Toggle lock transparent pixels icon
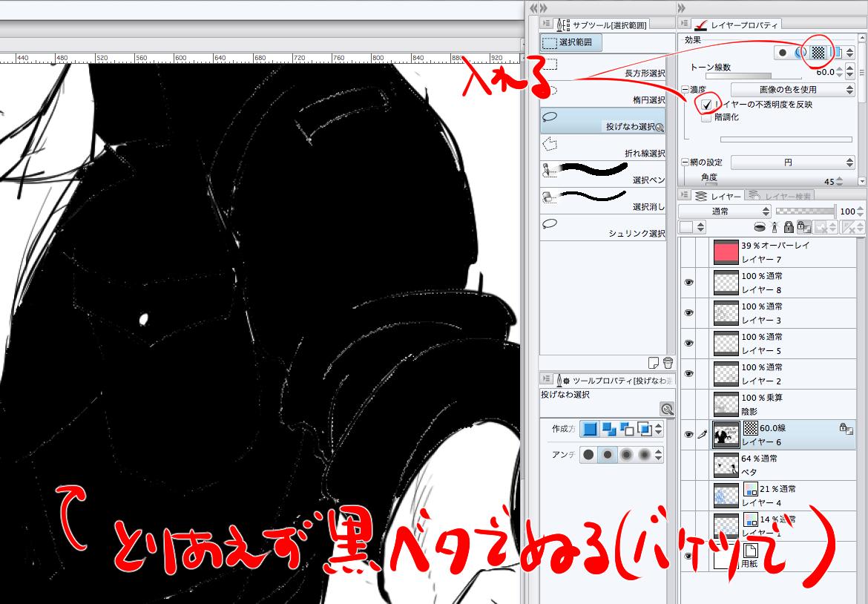The image size is (868, 604). coord(804,227)
